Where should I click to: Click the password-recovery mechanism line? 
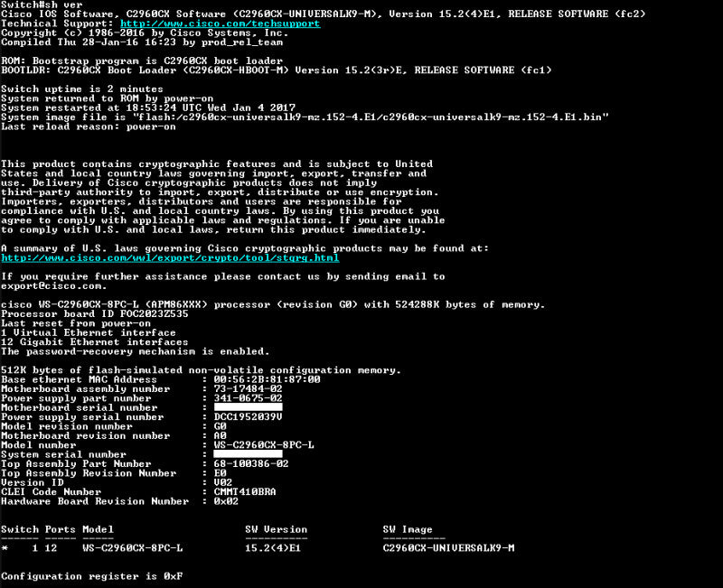tap(135, 351)
